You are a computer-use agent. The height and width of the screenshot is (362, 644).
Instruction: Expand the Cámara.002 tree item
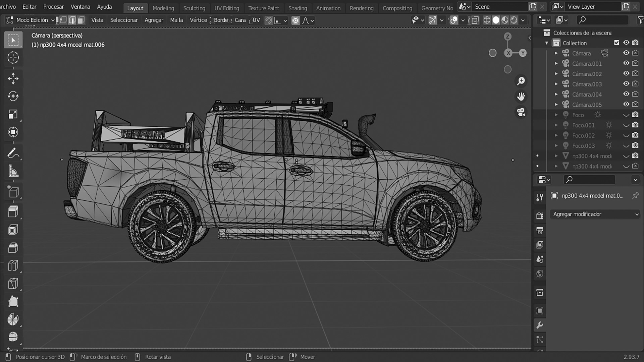556,74
